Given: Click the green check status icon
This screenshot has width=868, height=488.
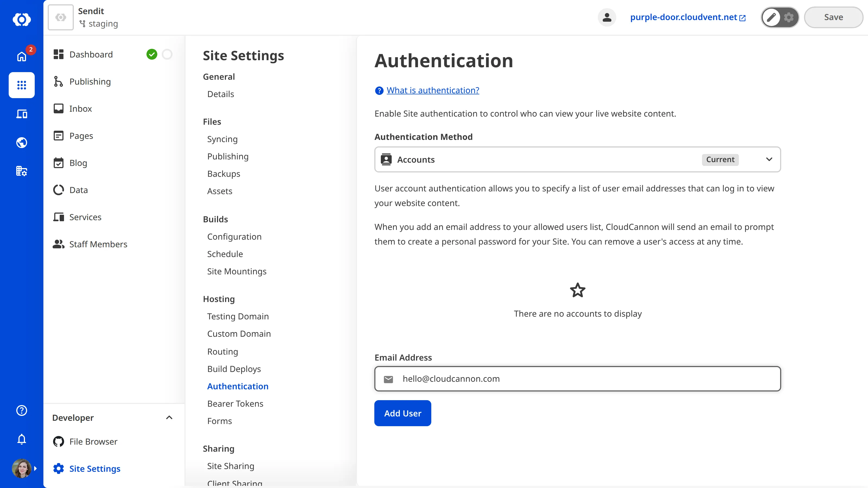Looking at the screenshot, I should tap(152, 54).
